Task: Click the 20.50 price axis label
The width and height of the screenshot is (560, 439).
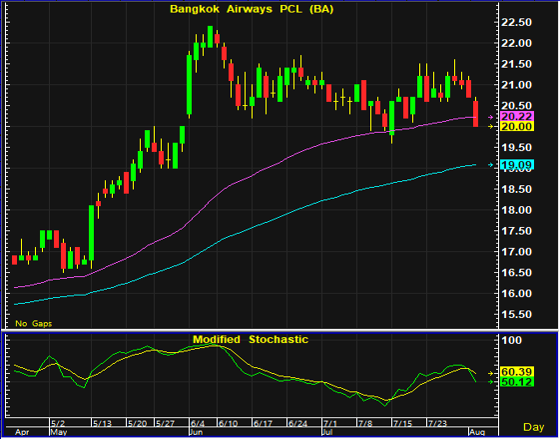Action: [516, 106]
